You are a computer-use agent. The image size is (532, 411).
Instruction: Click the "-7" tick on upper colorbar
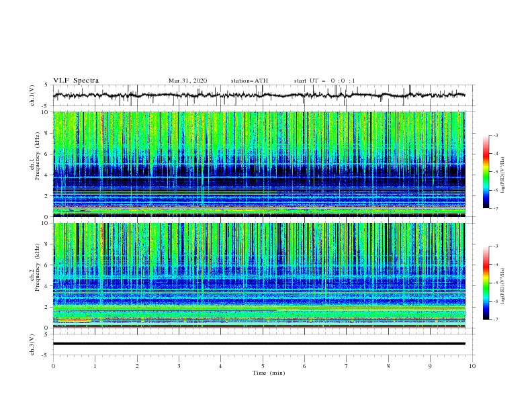tap(496, 208)
